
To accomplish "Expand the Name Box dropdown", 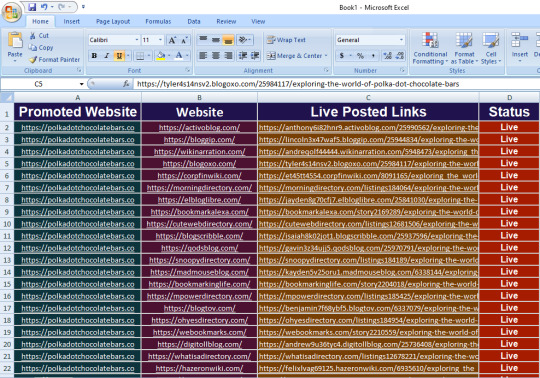I will pos(82,84).
